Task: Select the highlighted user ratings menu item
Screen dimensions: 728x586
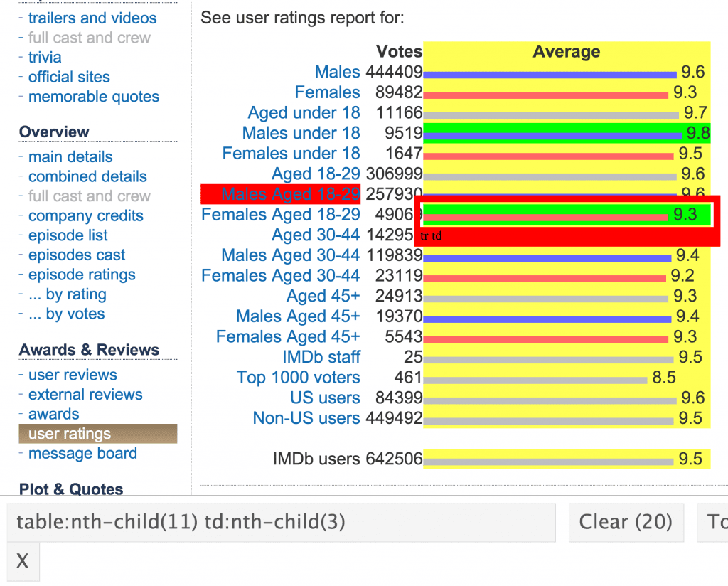Action: click(x=70, y=434)
